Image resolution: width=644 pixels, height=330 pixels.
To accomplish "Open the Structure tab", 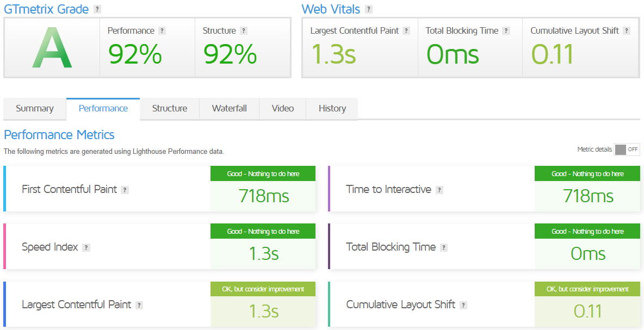I will (x=170, y=109).
